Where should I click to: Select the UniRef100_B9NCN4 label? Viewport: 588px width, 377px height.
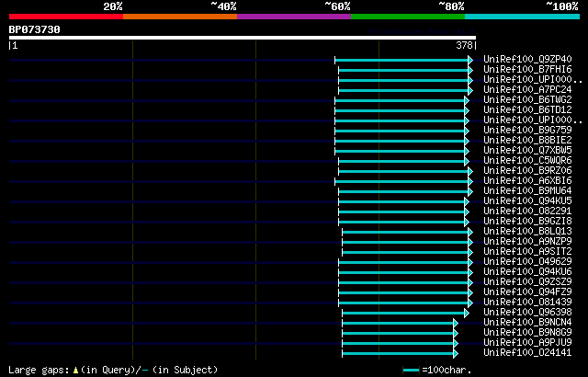tap(527, 323)
